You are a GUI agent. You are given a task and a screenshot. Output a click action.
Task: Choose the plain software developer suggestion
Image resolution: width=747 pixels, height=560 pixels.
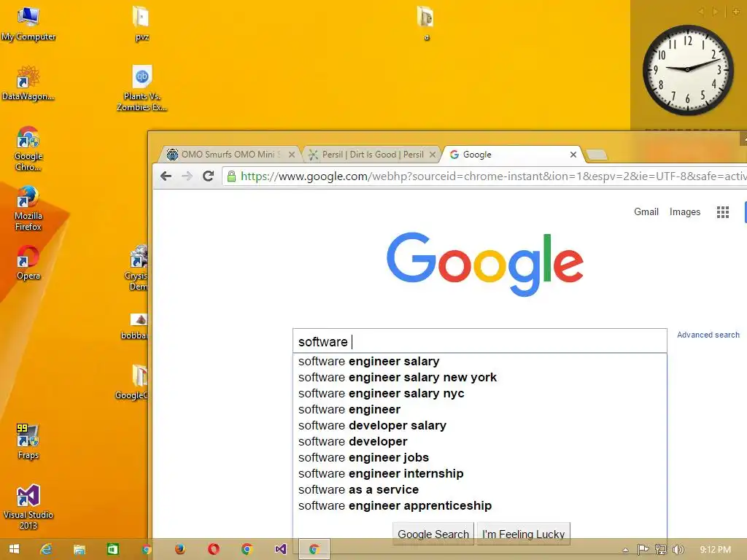tap(480, 441)
